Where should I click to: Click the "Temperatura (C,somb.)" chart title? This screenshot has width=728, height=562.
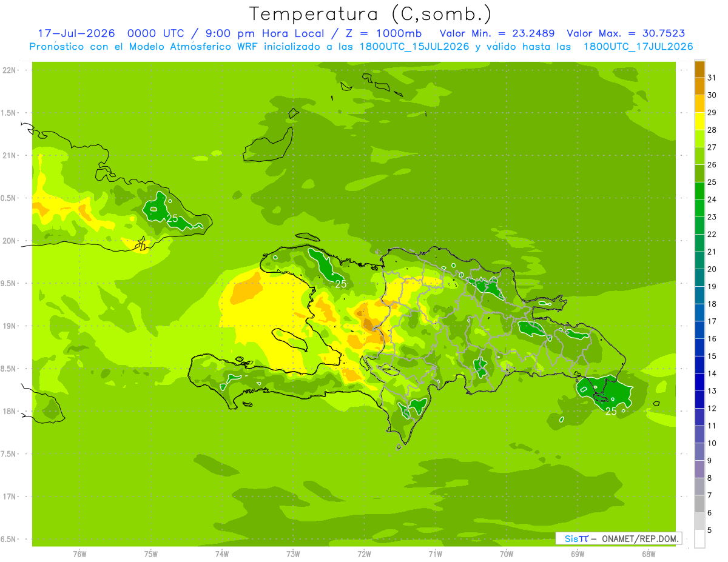point(371,14)
